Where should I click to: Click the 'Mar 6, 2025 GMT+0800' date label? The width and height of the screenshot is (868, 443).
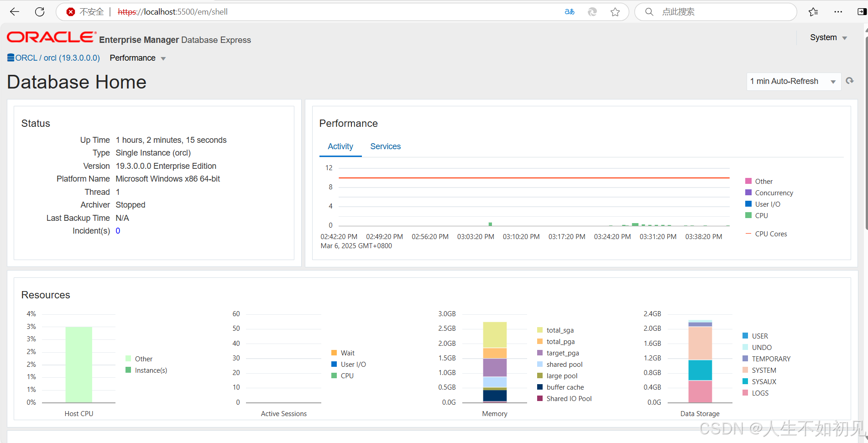point(356,246)
